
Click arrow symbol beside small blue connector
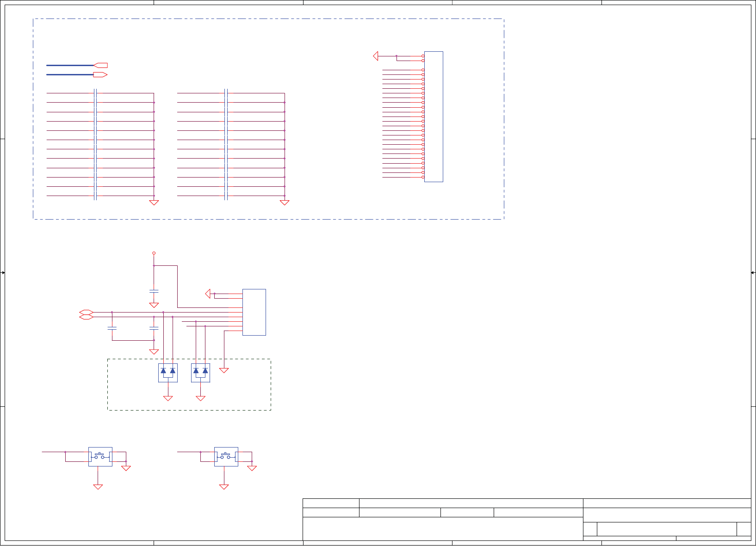[208, 294]
